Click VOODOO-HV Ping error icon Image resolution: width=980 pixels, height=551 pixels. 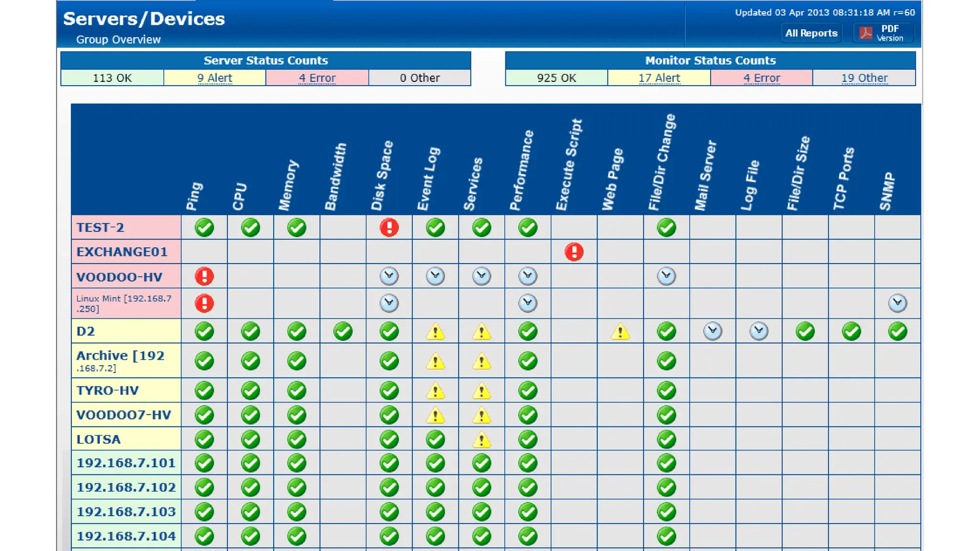coord(204,276)
